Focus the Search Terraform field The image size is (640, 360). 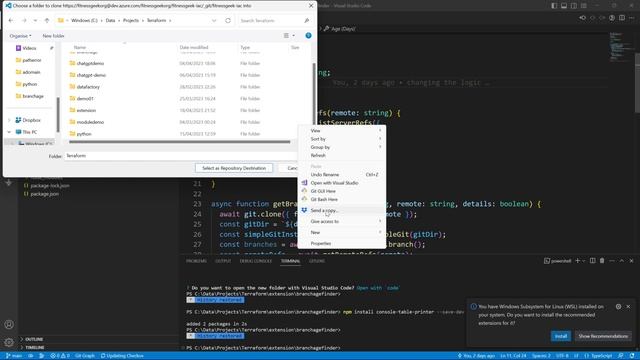point(273,20)
